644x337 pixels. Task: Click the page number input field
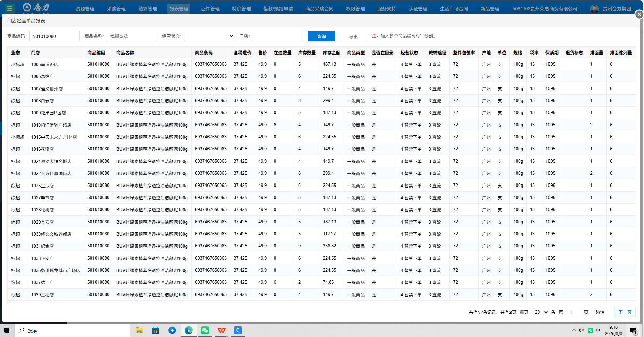click(x=573, y=312)
